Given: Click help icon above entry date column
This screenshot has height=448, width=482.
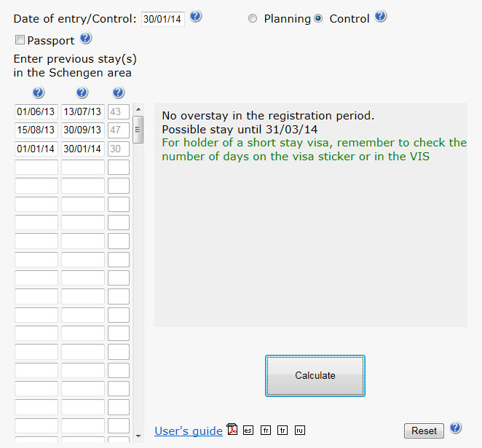Looking at the screenshot, I should pos(39,93).
